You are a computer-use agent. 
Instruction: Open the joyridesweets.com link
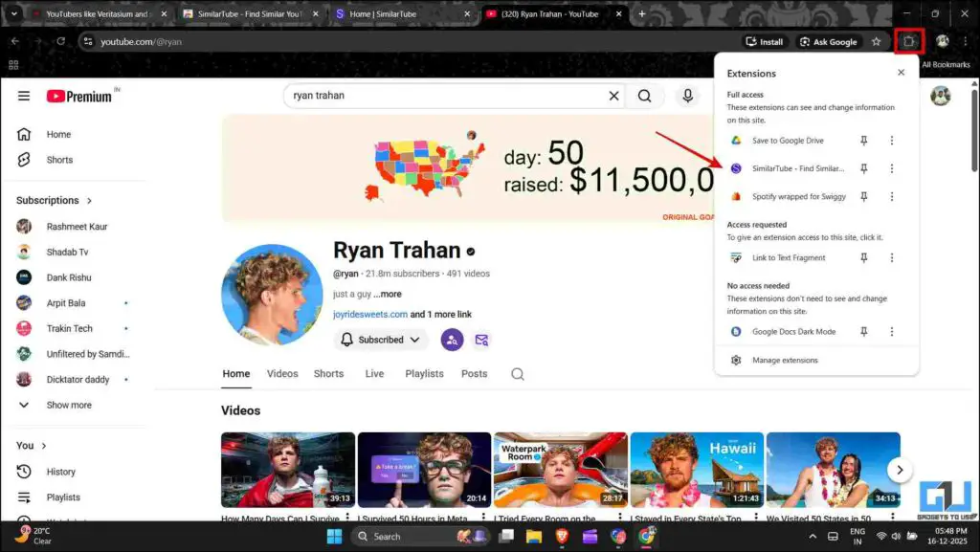[x=368, y=313]
